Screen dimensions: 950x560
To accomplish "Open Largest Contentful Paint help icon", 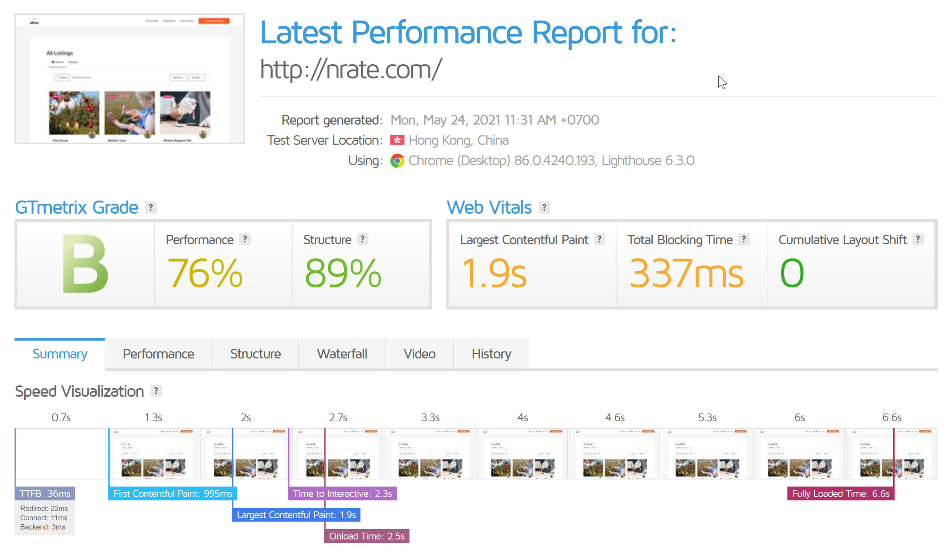I will (599, 239).
